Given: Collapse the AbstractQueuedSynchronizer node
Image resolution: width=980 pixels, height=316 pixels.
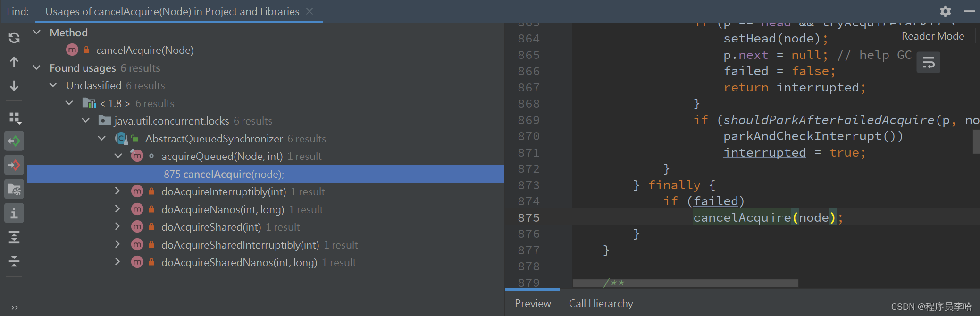Looking at the screenshot, I should 101,138.
